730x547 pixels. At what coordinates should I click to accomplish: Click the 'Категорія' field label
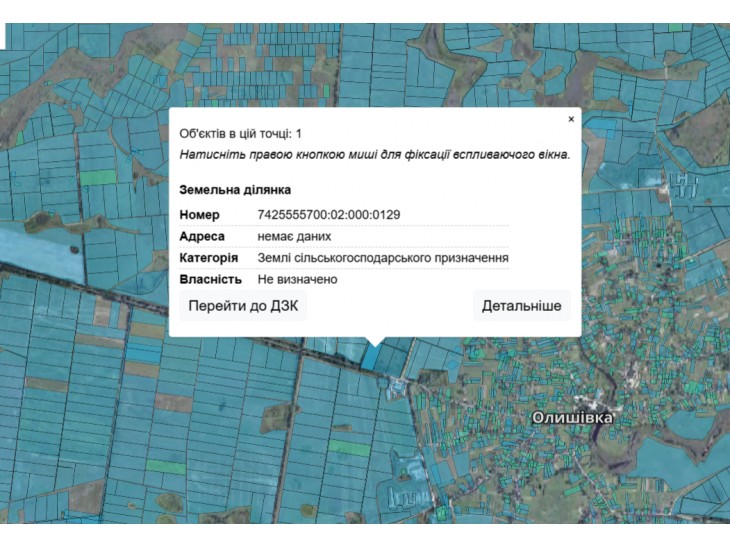[209, 258]
